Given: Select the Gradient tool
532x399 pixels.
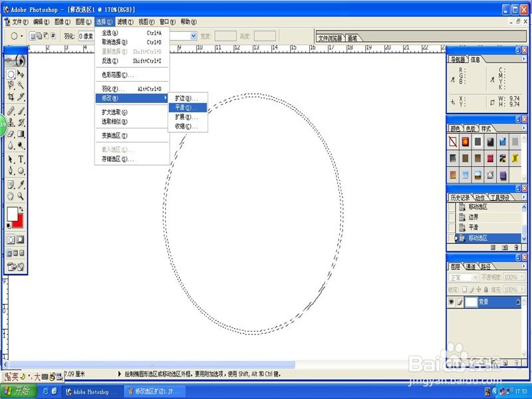Looking at the screenshot, I should click(21, 134).
